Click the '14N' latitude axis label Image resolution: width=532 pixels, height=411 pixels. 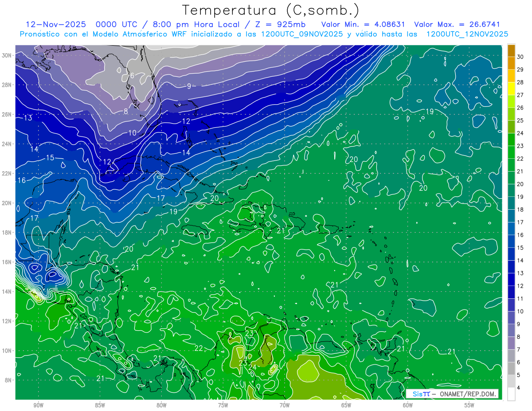[x=7, y=292]
